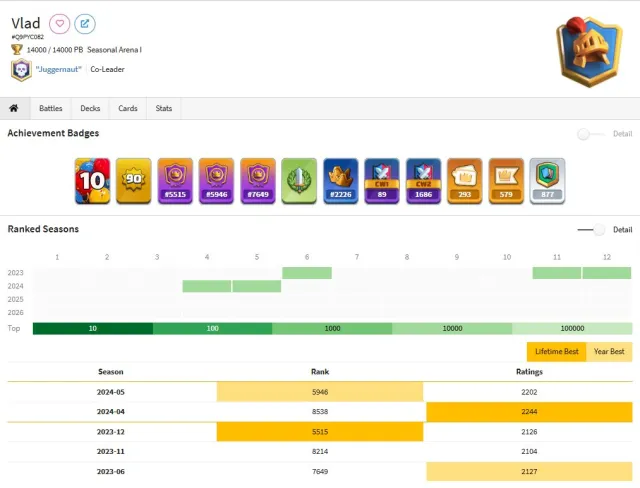Image resolution: width=640 pixels, height=488 pixels.
Task: Click the 2023 month 11 season cell
Action: click(x=557, y=273)
